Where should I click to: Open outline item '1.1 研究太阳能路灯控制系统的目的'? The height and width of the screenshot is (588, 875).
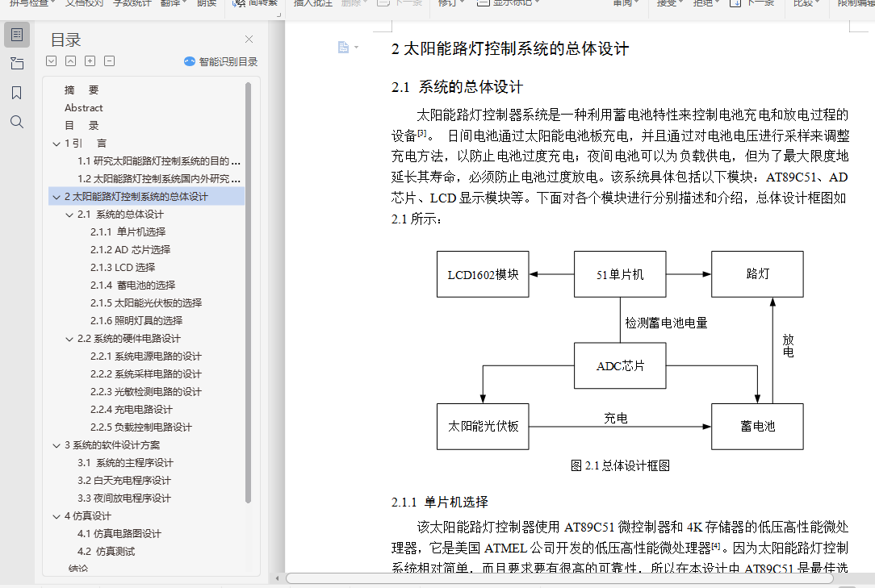pos(159,161)
